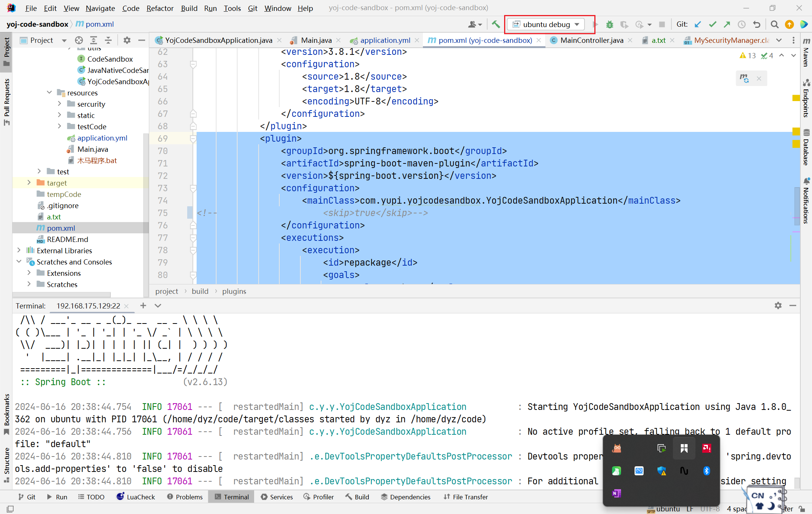The height and width of the screenshot is (514, 812).
Task: Click the Debug bug icon in toolbar
Action: coord(610,24)
